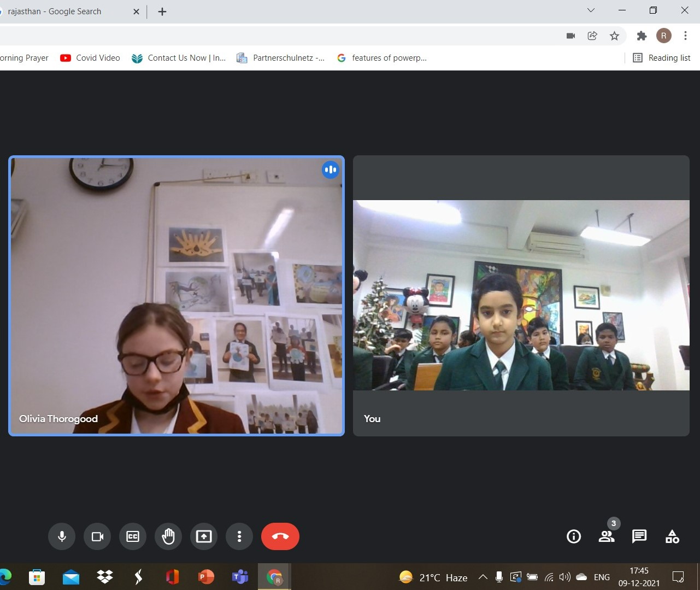Mute the microphone in the call
The height and width of the screenshot is (590, 700).
pos(62,536)
